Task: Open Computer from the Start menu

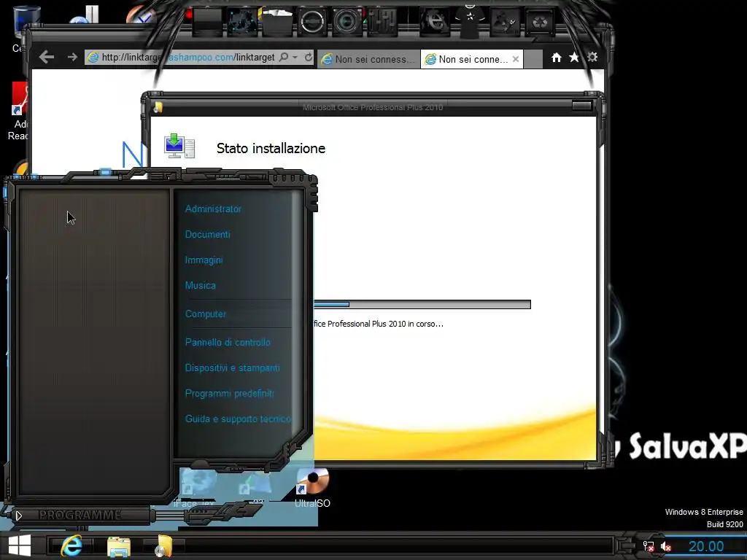Action: (x=206, y=314)
